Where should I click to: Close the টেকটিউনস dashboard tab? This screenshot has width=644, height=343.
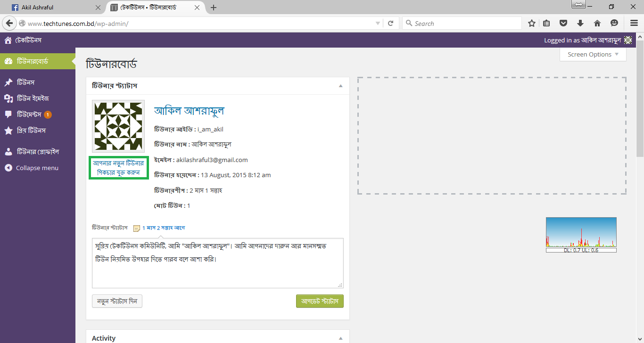click(197, 8)
